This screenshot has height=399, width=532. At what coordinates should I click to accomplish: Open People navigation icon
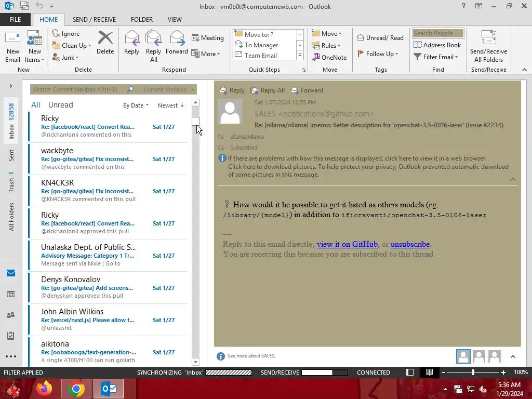coord(11,315)
